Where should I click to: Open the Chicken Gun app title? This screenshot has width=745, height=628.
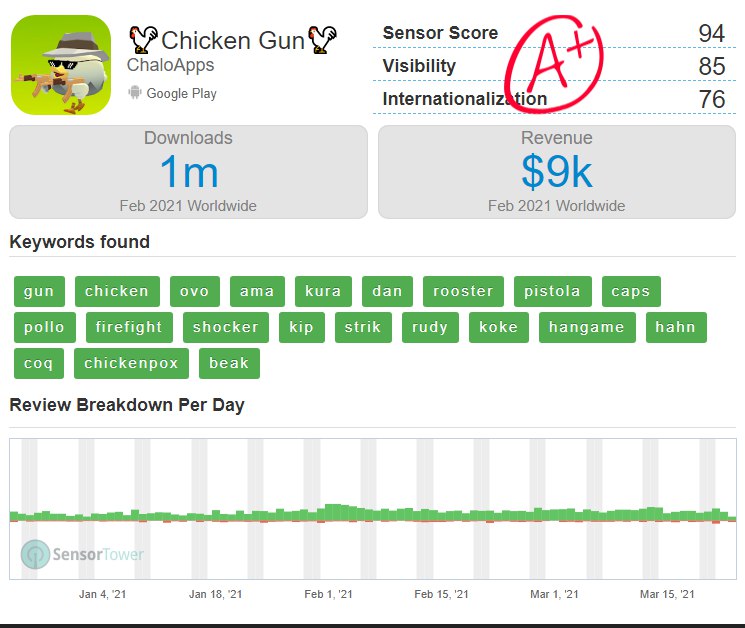(234, 41)
